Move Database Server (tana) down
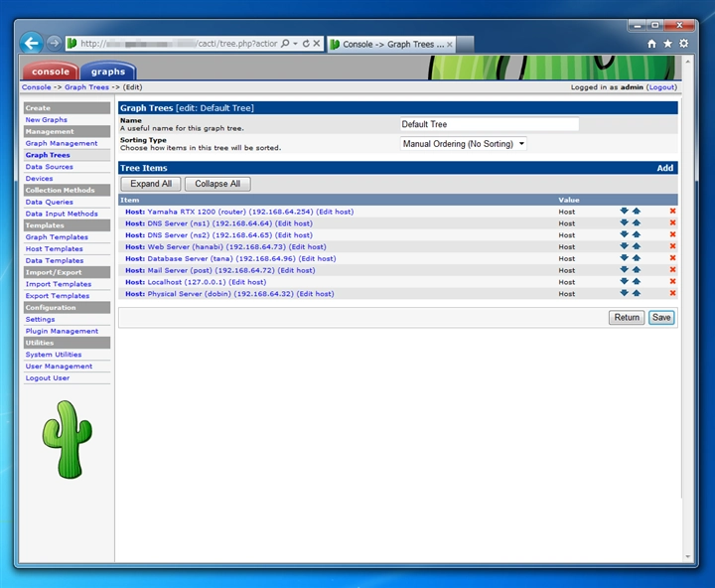The image size is (715, 588). pyautogui.click(x=624, y=257)
